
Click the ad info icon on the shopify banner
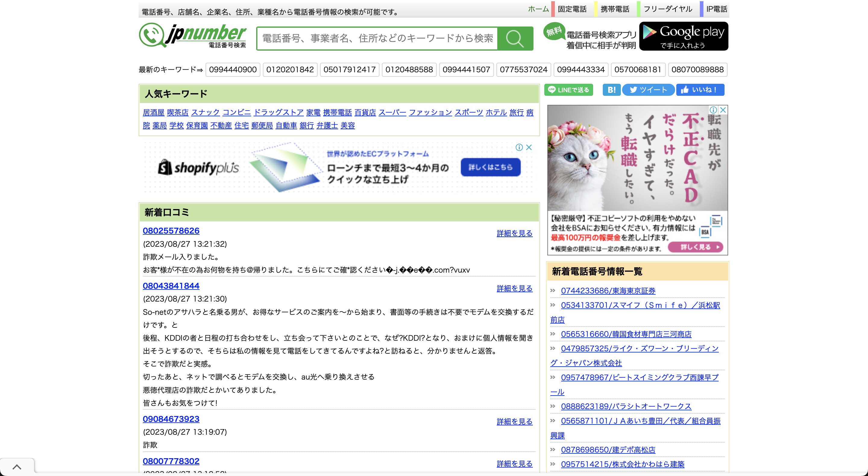(519, 147)
